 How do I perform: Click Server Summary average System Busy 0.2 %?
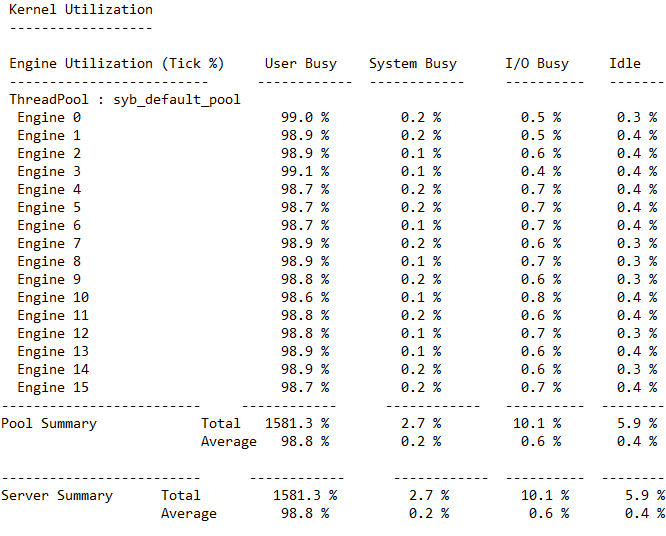tap(429, 514)
